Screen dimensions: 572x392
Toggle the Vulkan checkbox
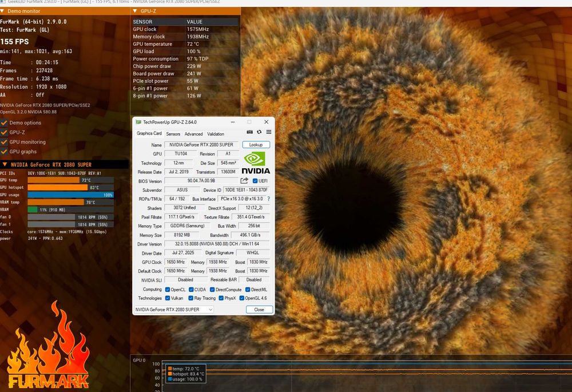pyautogui.click(x=168, y=298)
